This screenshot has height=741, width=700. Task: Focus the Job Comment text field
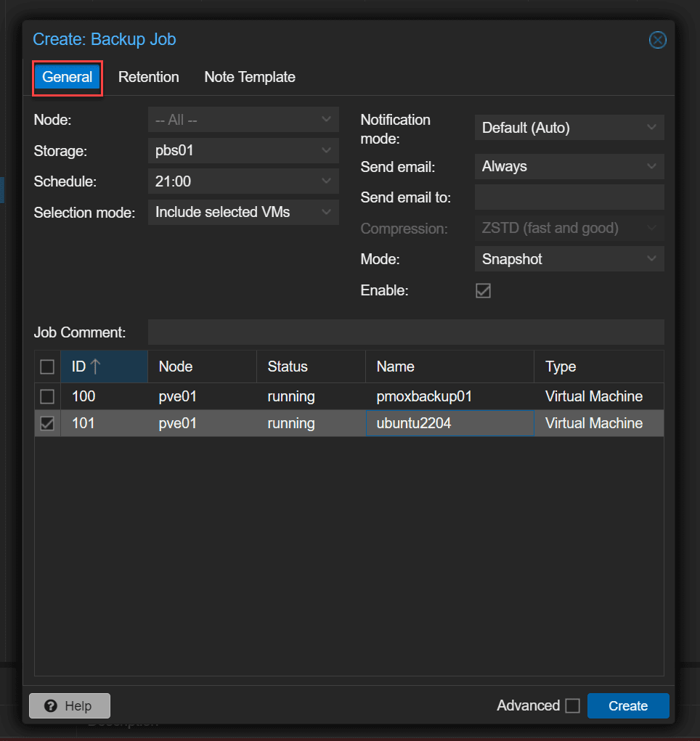[x=405, y=332]
